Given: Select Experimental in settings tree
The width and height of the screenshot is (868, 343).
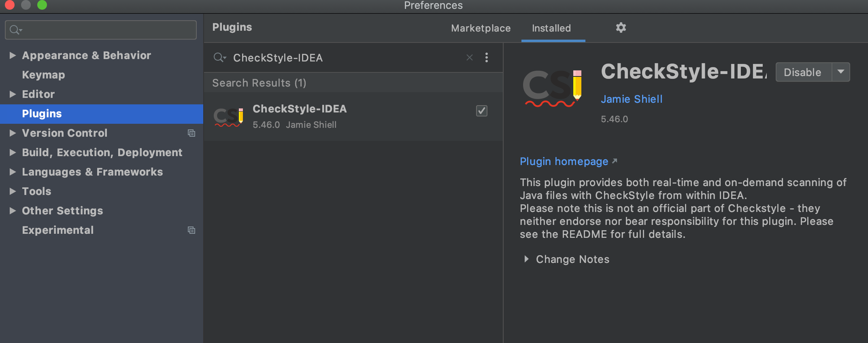Looking at the screenshot, I should (58, 230).
